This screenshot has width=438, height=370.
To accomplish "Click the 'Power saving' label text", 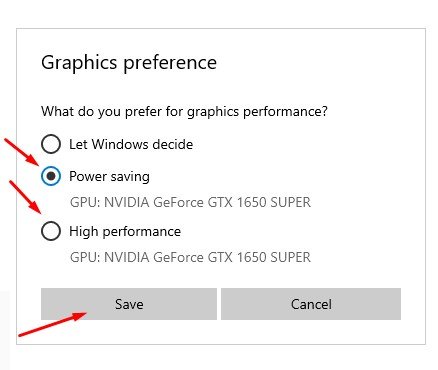I will pos(109,176).
